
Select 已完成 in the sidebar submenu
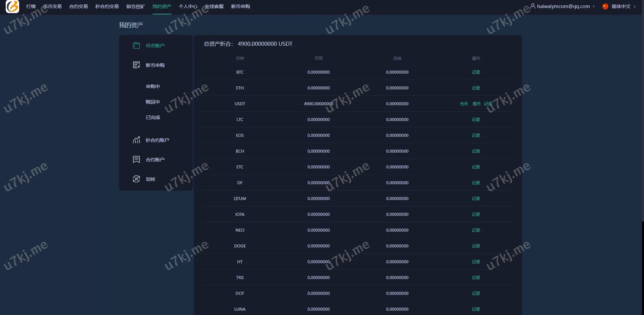click(153, 117)
